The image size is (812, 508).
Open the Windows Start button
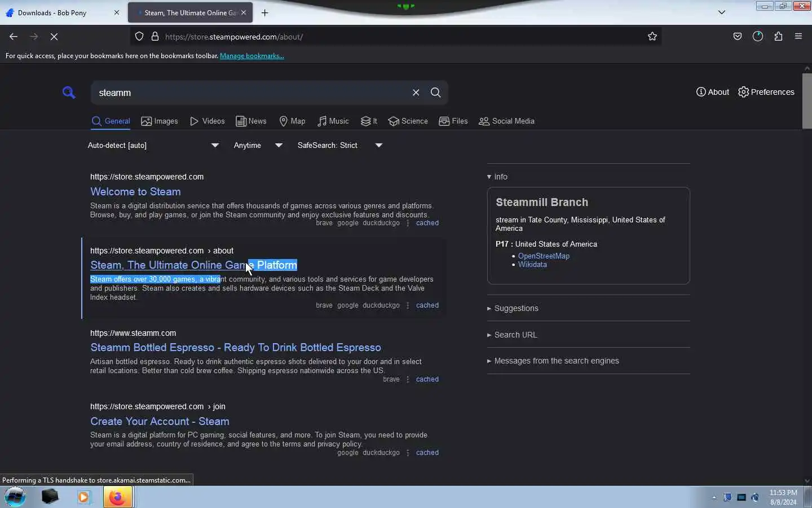click(x=15, y=497)
